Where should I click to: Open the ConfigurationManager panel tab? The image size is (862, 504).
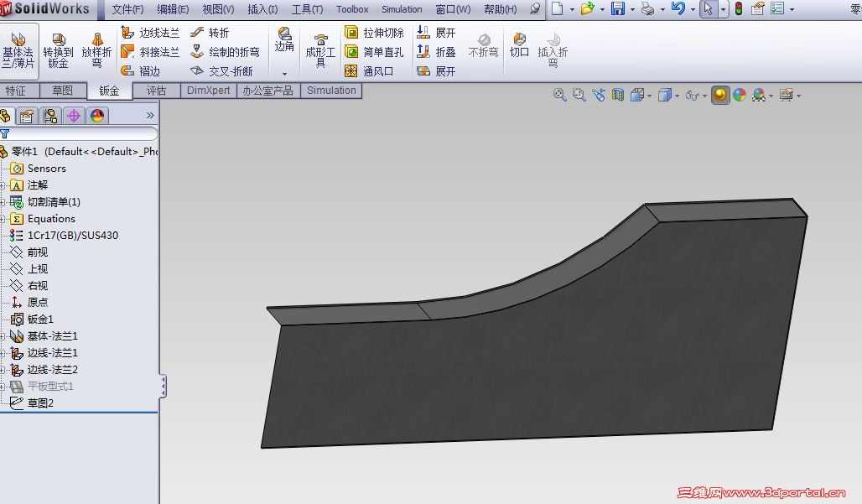(50, 116)
